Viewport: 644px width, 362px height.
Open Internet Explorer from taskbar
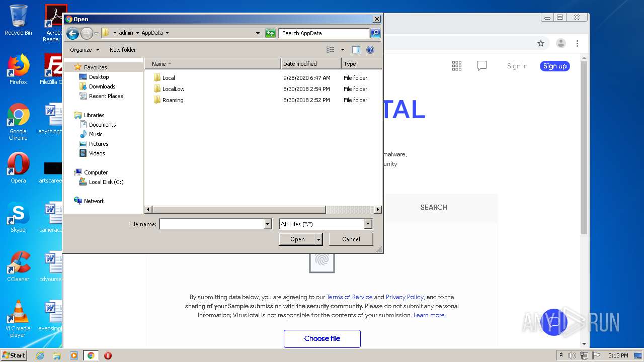coord(40,355)
